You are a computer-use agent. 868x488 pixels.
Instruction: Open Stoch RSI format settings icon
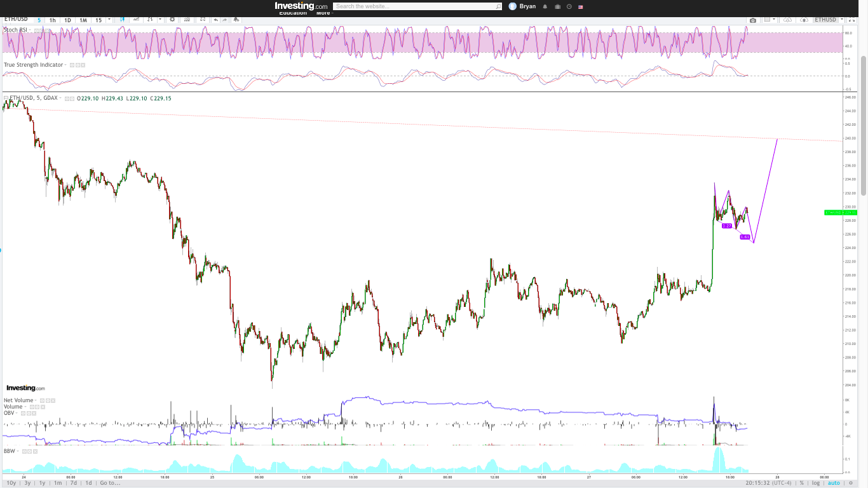[42, 30]
